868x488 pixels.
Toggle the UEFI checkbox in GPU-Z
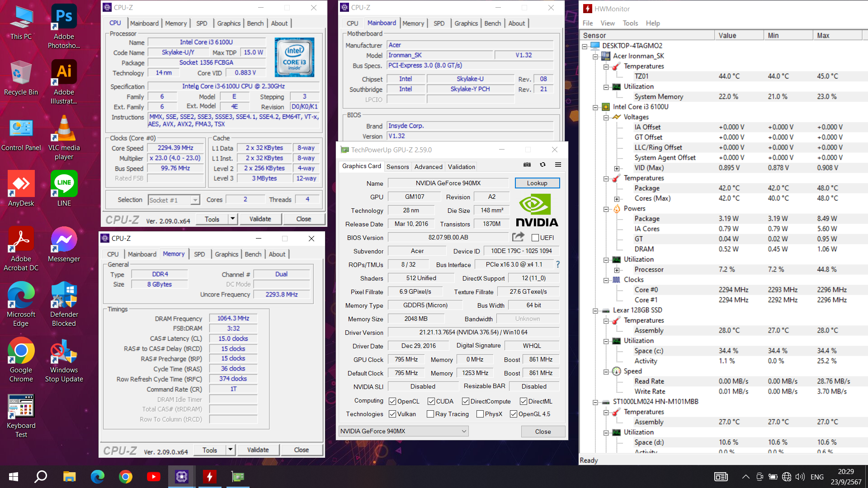(535, 238)
